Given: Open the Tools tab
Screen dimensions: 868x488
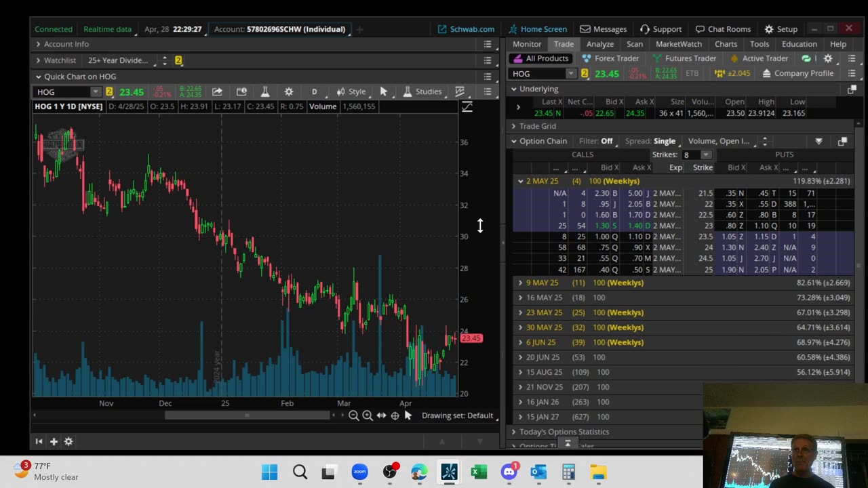Looking at the screenshot, I should (x=759, y=44).
